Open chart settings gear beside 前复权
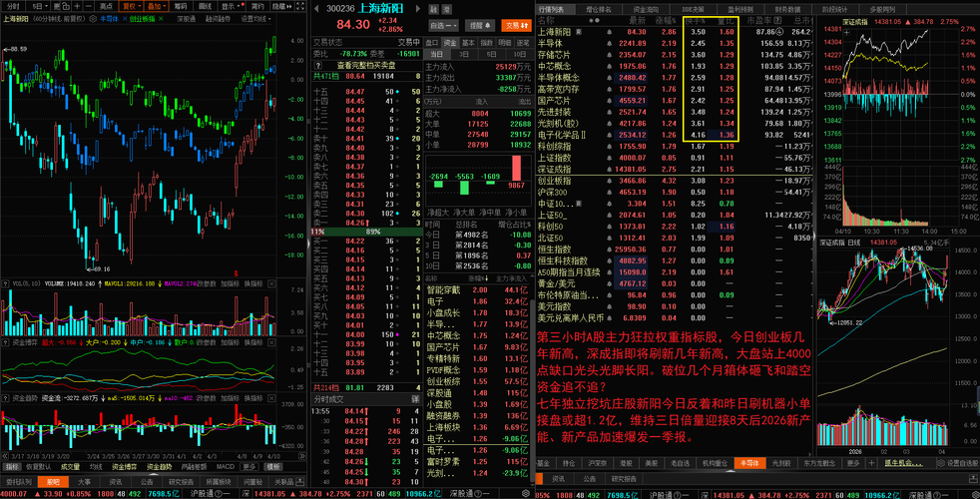 [x=93, y=19]
